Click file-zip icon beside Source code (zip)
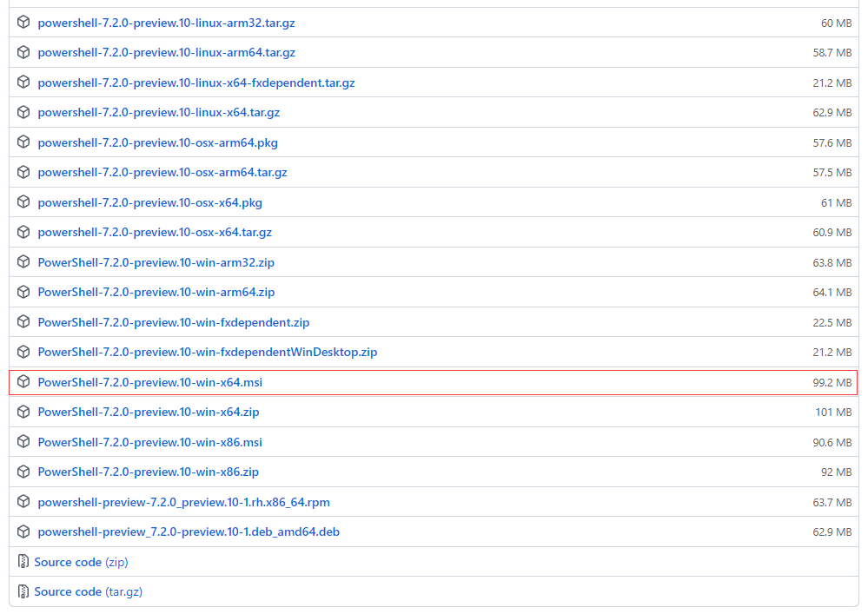868x614 pixels. 23,562
